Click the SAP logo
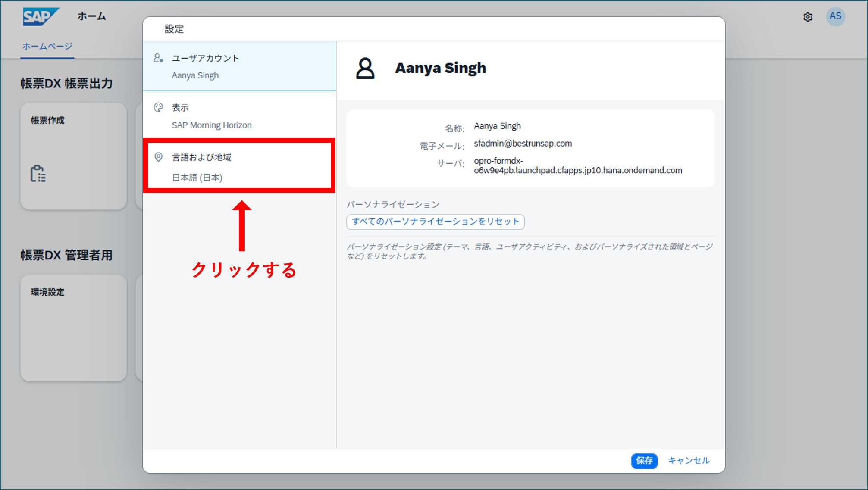Screen dimensions: 868x490 click(x=41, y=16)
